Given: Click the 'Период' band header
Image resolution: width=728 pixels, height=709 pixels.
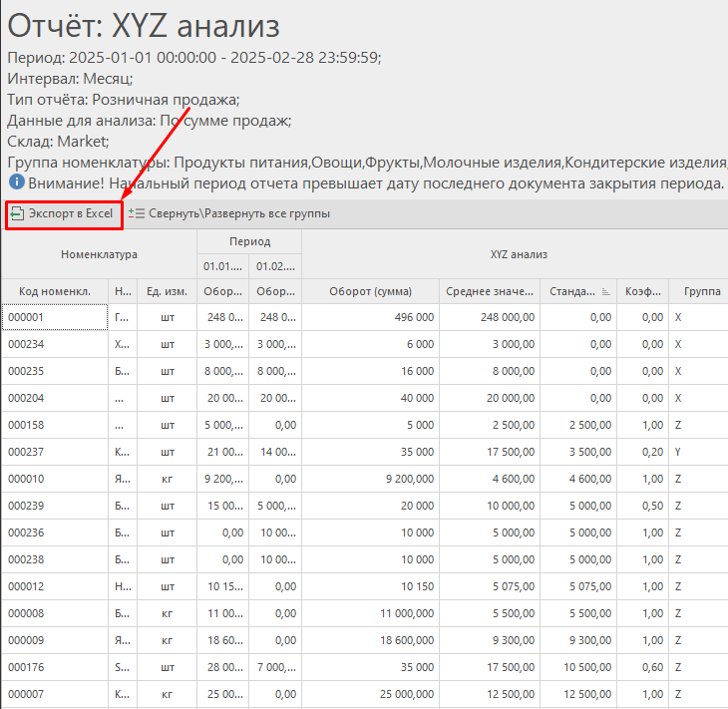Looking at the screenshot, I should tap(249, 241).
